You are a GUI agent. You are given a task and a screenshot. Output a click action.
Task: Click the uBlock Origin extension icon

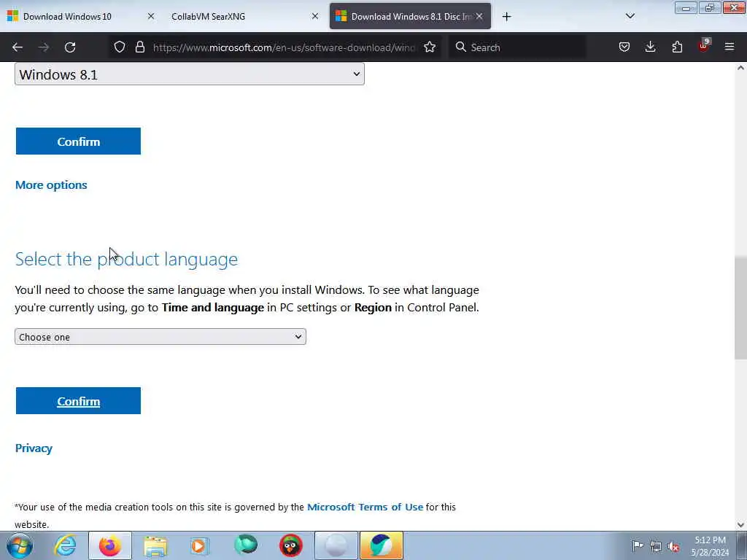point(704,46)
